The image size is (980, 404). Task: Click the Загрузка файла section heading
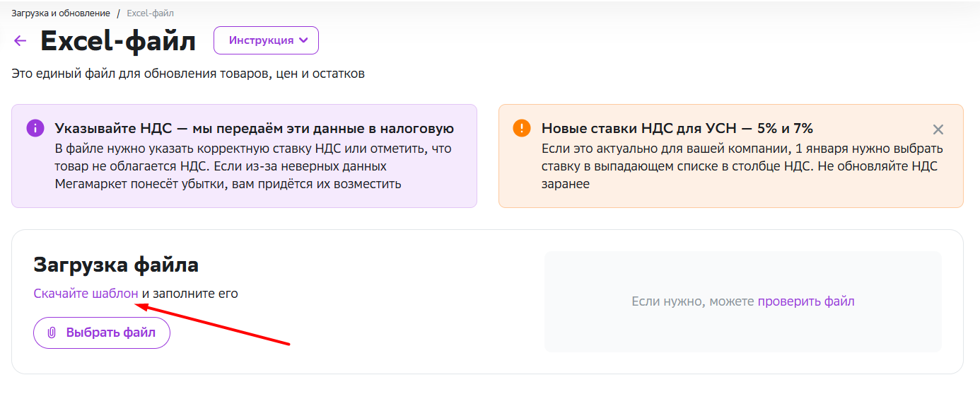point(116,265)
